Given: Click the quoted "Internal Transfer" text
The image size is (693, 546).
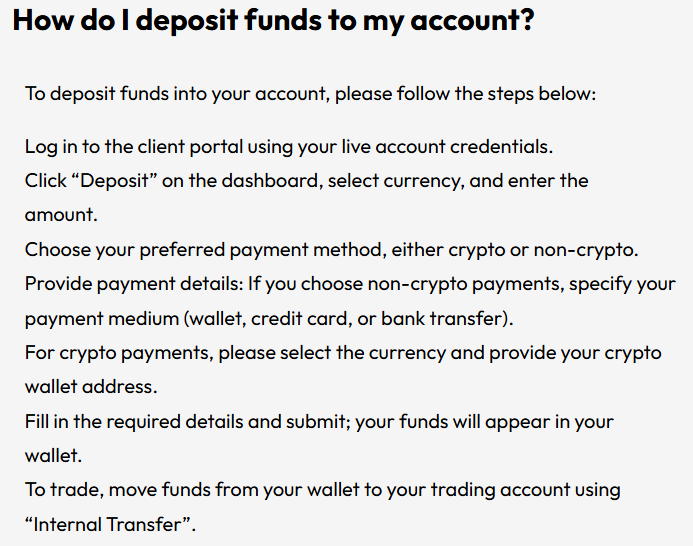Looking at the screenshot, I should pos(110,524).
